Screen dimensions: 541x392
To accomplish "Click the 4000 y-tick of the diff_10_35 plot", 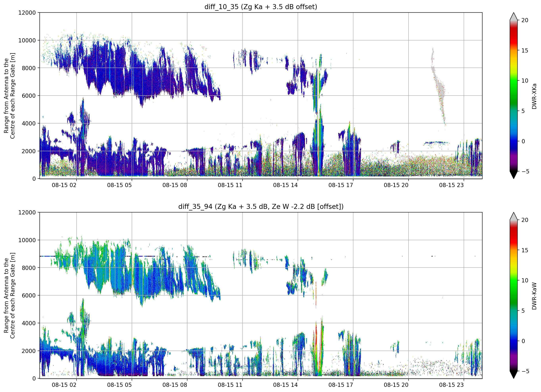I will click(x=29, y=123).
